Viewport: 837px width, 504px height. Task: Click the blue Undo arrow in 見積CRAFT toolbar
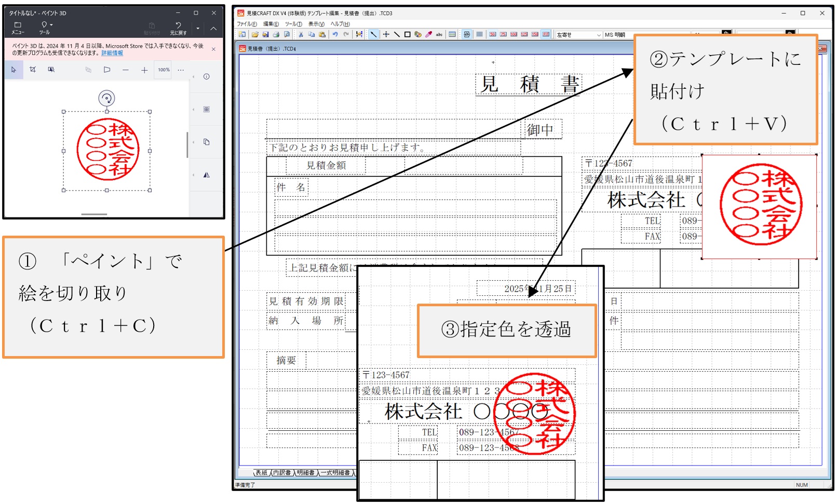click(335, 35)
